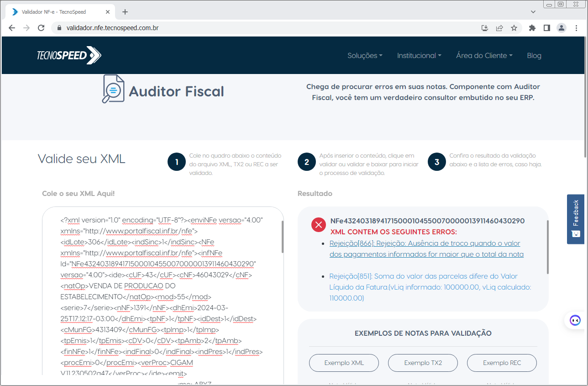Click 'XML CONTEM OS SEGUINTES ERROS' text
The width and height of the screenshot is (588, 386).
click(x=394, y=232)
